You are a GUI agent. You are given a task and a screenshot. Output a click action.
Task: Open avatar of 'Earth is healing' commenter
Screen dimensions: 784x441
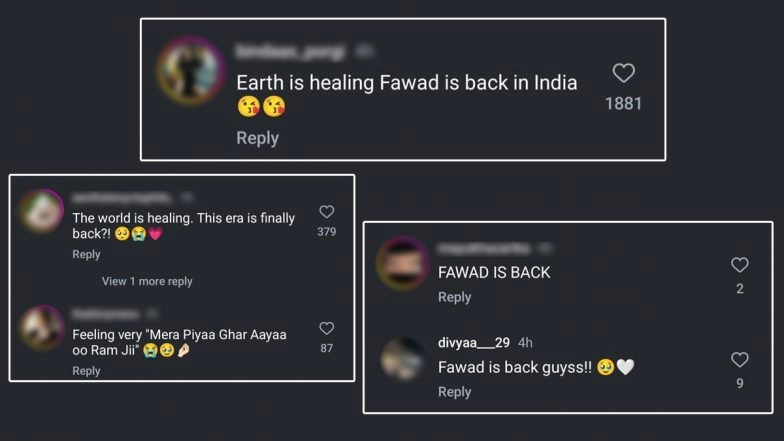coord(190,70)
